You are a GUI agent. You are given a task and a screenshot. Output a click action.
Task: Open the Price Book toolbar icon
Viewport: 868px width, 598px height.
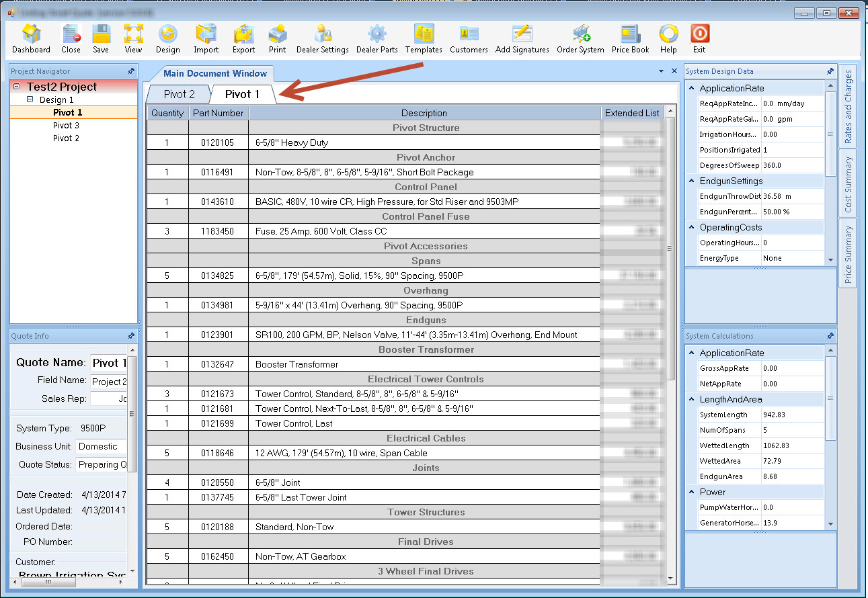click(631, 39)
